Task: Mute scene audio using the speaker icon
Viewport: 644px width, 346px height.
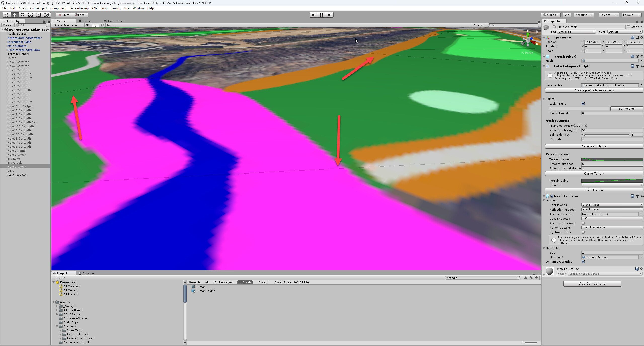Action: tap(102, 25)
